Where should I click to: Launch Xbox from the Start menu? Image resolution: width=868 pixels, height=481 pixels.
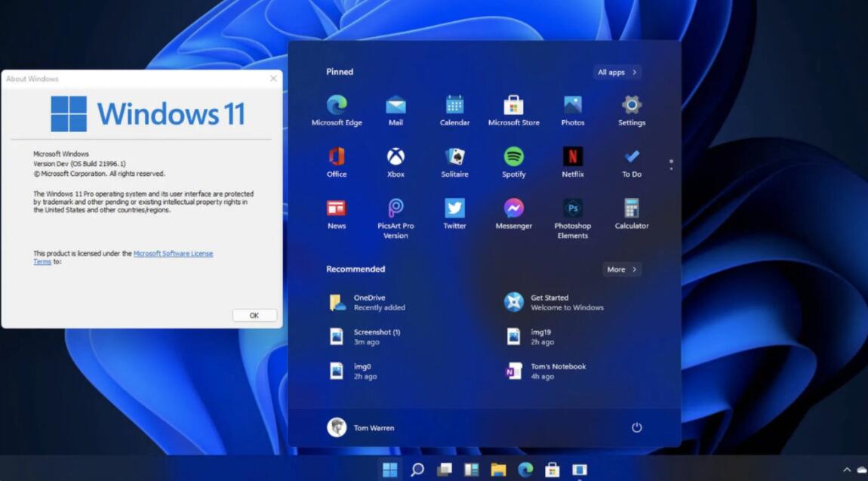396,157
